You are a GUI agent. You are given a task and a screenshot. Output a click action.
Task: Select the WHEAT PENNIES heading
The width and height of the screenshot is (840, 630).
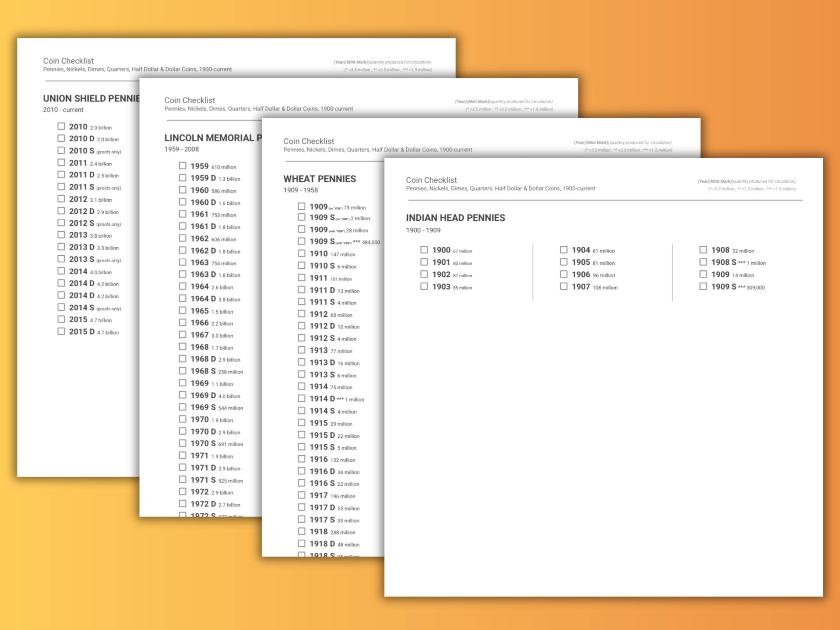click(x=319, y=179)
